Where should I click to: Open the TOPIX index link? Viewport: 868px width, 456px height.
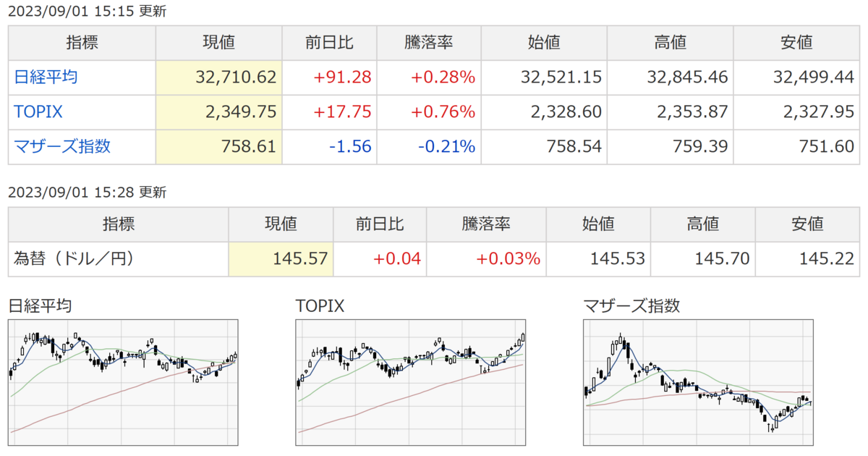38,111
